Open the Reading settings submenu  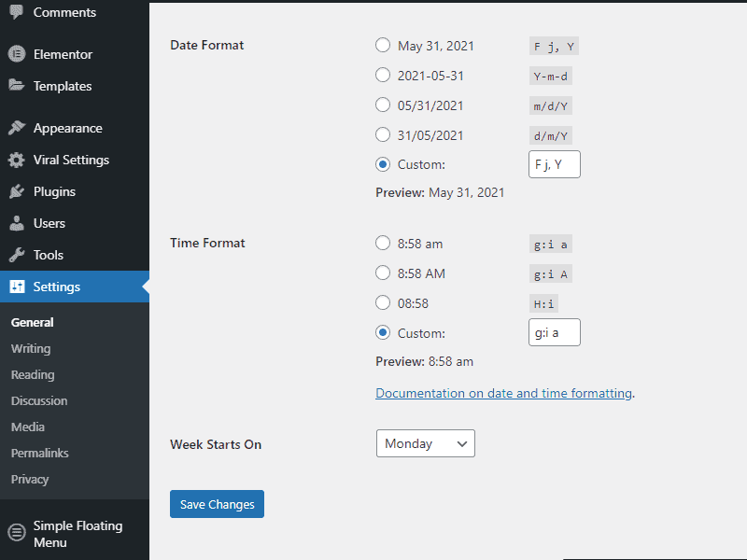point(33,375)
